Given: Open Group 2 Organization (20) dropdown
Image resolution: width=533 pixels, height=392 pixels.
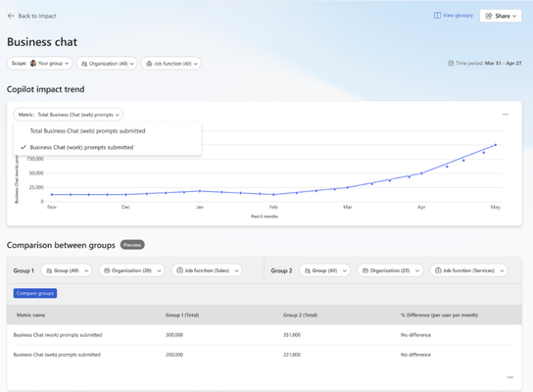Looking at the screenshot, I should click(390, 270).
